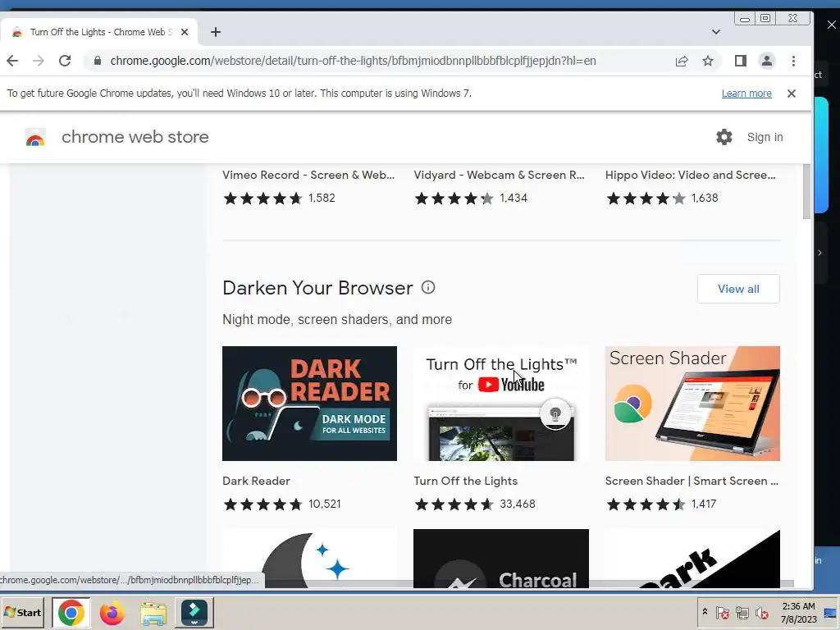Open the Filmora taskbar icon

click(x=194, y=612)
